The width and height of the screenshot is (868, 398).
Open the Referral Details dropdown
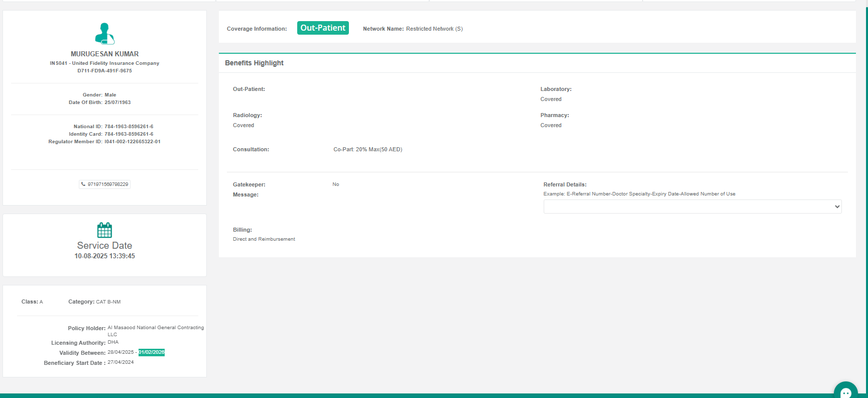click(692, 207)
